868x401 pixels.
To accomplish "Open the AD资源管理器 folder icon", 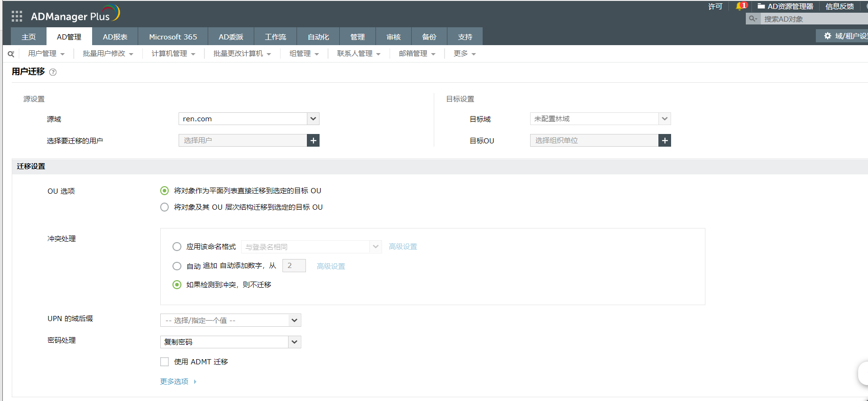I will 761,6.
